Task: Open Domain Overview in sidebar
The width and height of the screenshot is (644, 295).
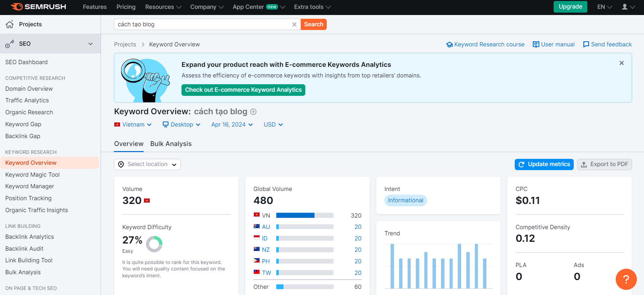Action: [29, 89]
